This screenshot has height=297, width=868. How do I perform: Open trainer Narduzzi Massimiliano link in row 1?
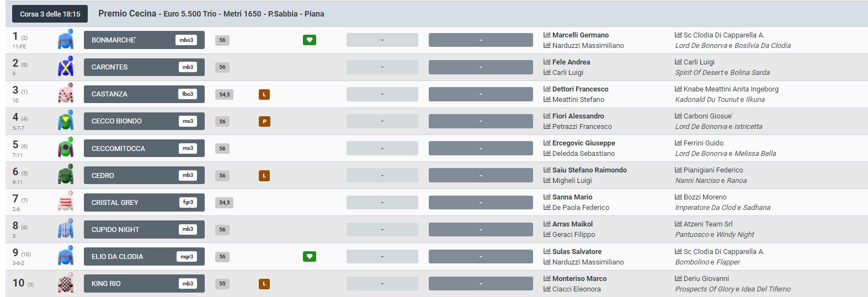[x=588, y=46]
